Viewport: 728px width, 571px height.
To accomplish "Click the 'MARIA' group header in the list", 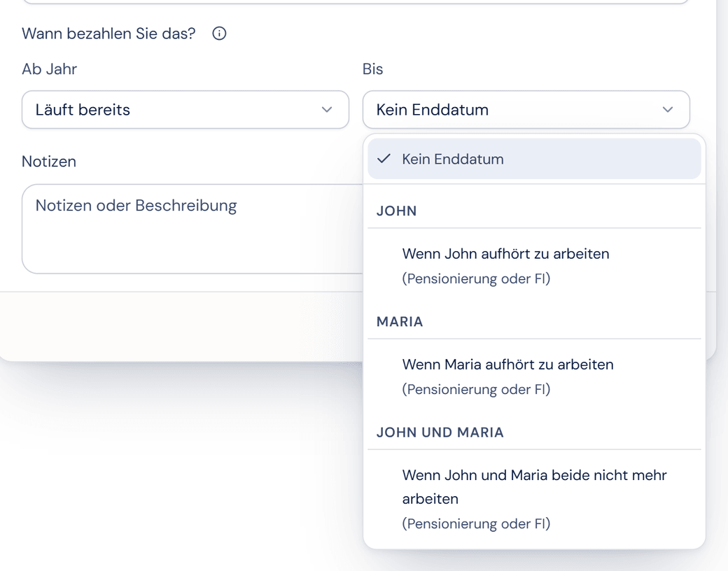I will click(400, 322).
